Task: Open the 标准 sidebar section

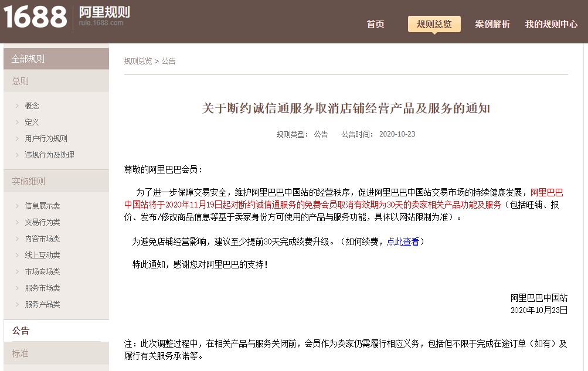Action: coord(56,353)
